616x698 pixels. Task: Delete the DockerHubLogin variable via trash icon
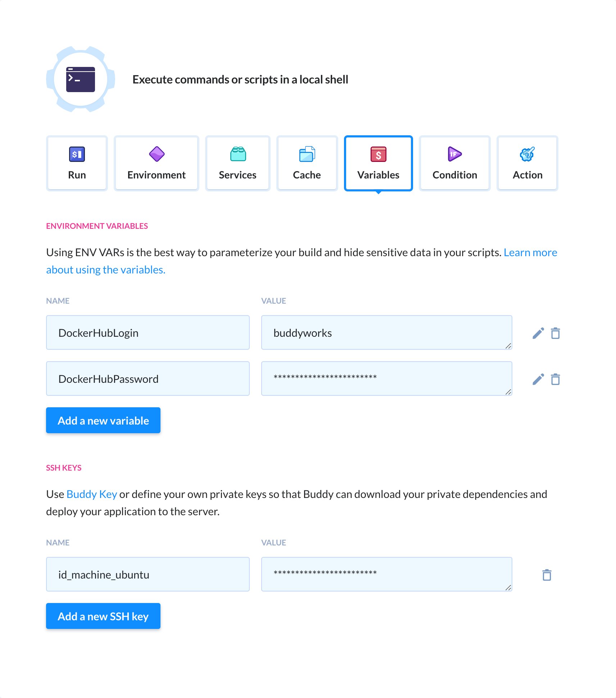556,333
